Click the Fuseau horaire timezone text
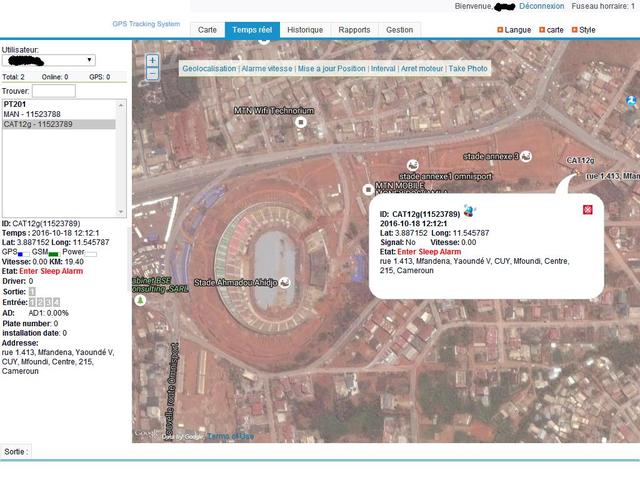The width and height of the screenshot is (640, 480). pos(603,7)
